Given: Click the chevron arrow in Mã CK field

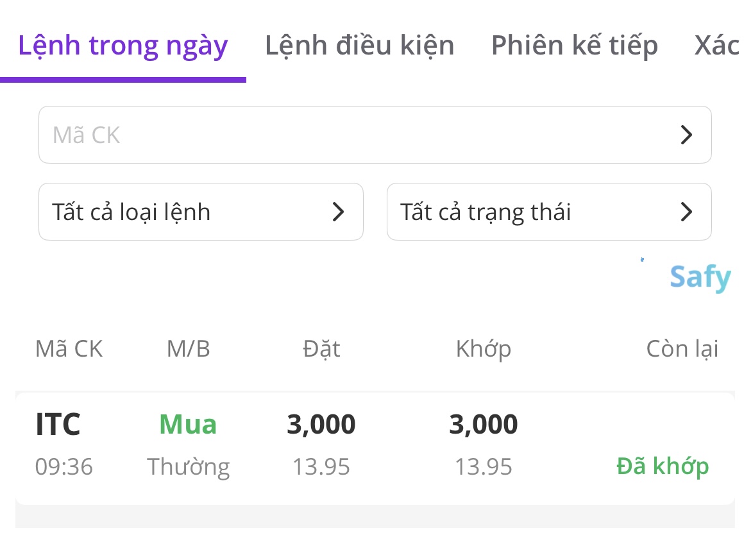Looking at the screenshot, I should [686, 135].
